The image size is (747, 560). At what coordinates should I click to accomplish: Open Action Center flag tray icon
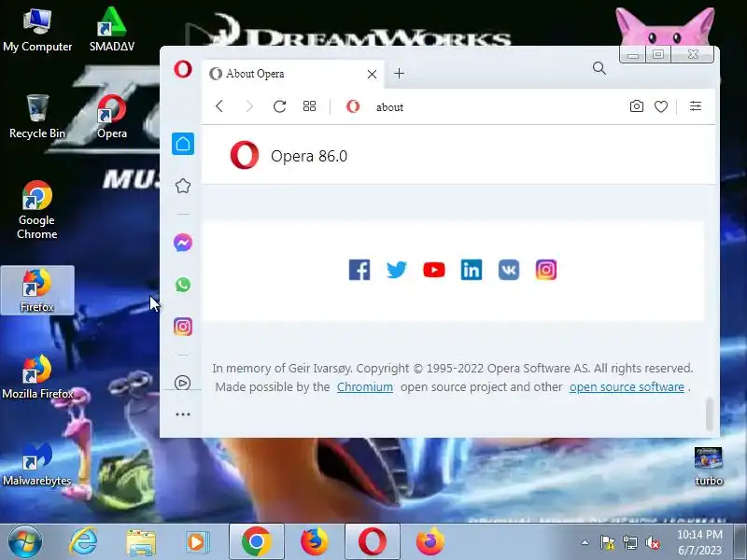click(x=608, y=542)
